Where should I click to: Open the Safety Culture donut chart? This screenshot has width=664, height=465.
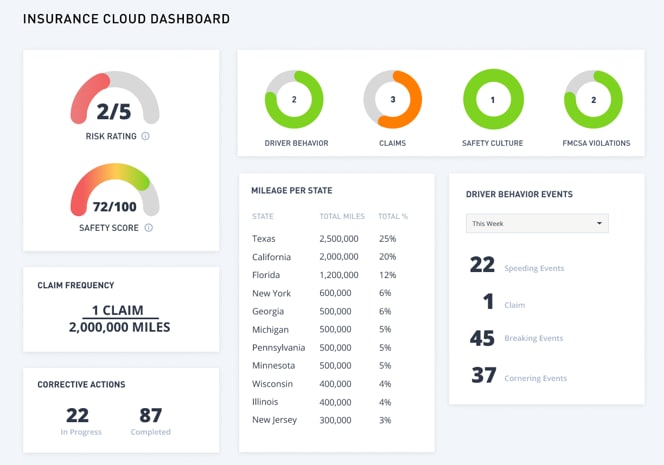(493, 100)
